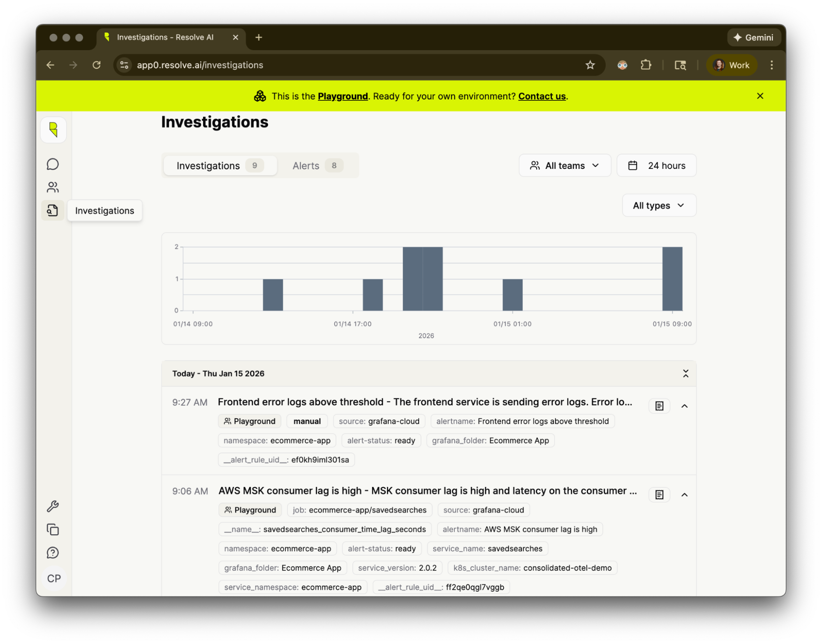Open a new browser tab
Image resolution: width=822 pixels, height=644 pixels.
(259, 37)
